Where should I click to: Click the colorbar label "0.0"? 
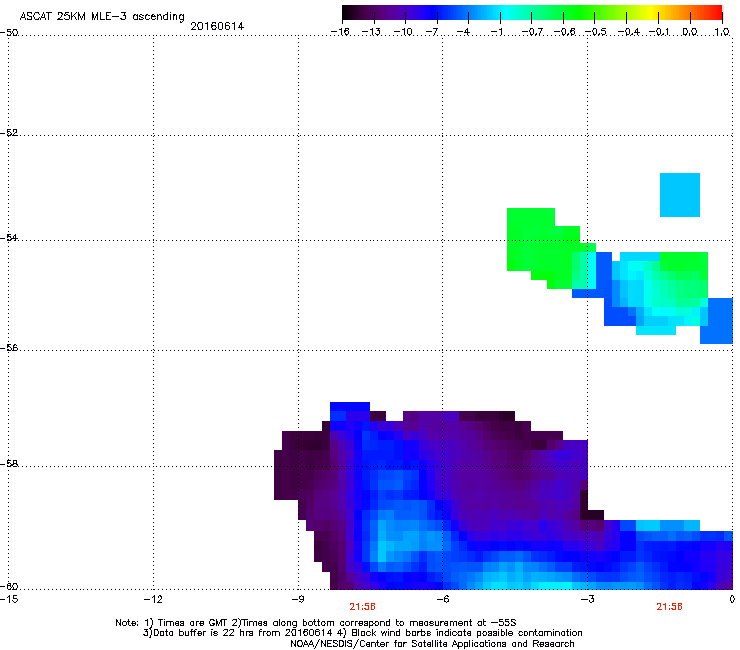[690, 32]
